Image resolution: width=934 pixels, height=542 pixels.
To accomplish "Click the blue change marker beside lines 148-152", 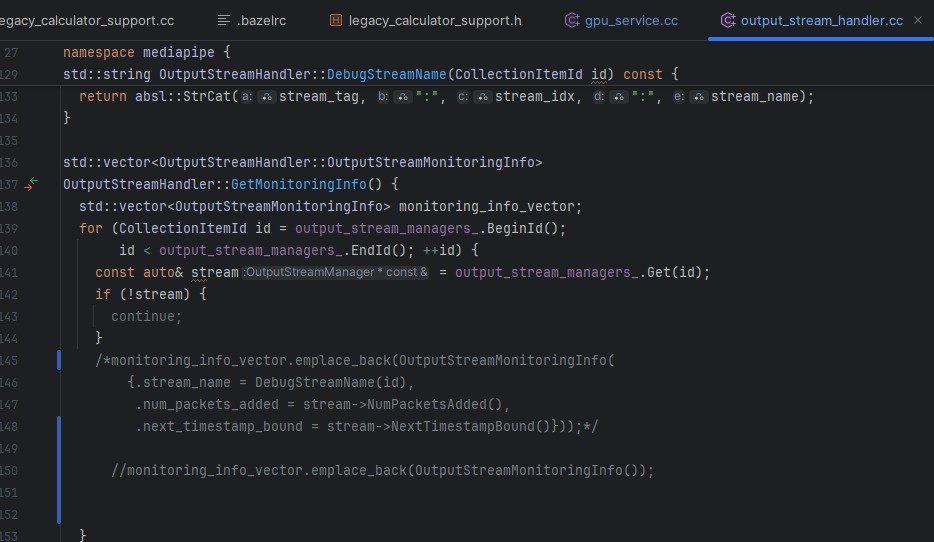I will [59, 470].
